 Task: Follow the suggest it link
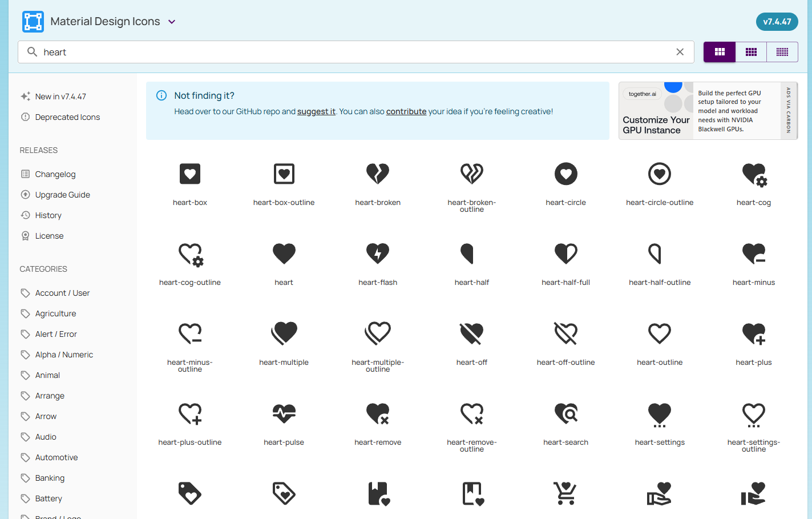pos(316,111)
